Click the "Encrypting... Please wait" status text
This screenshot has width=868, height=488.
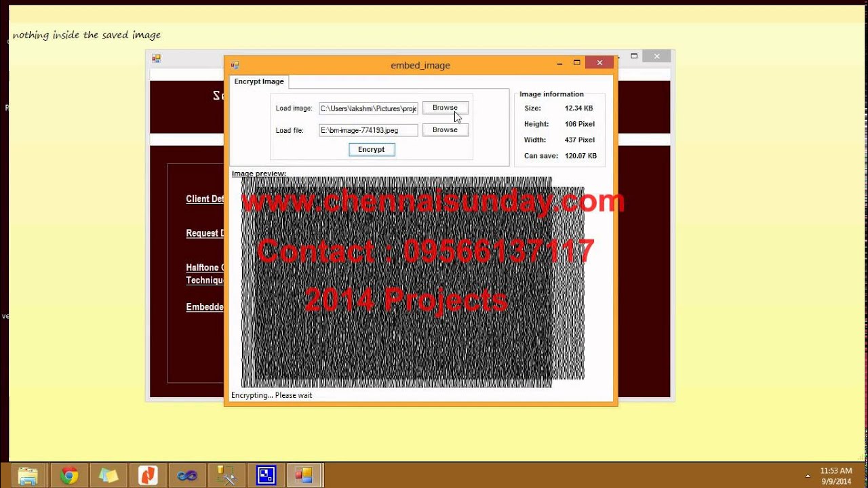click(271, 395)
